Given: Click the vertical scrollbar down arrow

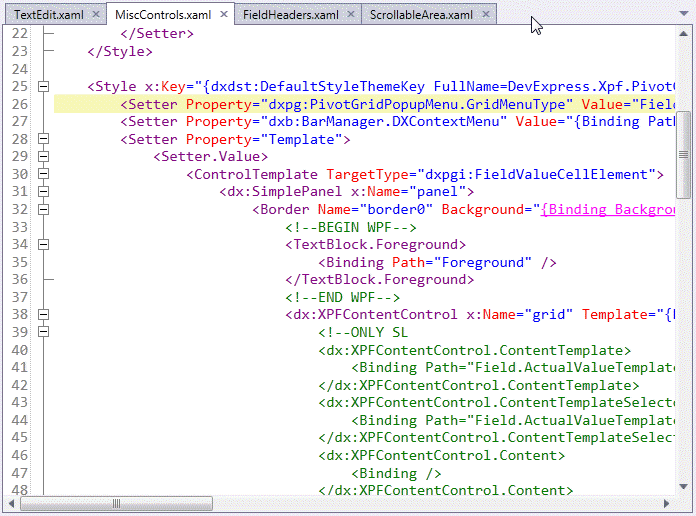Looking at the screenshot, I should [684, 487].
